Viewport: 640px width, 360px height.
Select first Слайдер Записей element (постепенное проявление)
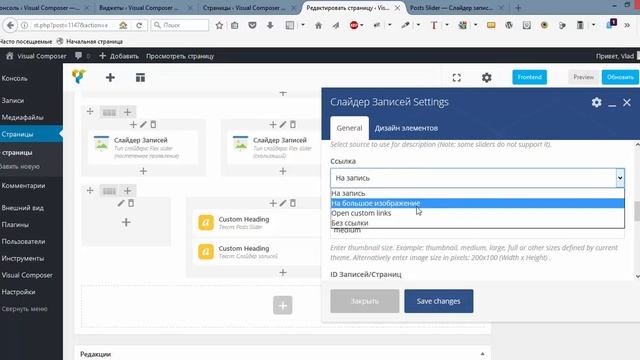coord(143,148)
